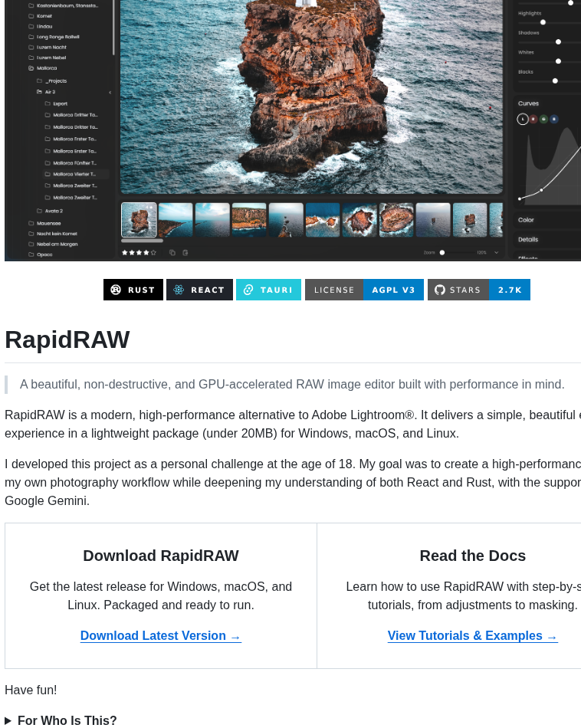The height and width of the screenshot is (728, 581).
Task: Set rating with the empty fifth star
Action: [154, 253]
